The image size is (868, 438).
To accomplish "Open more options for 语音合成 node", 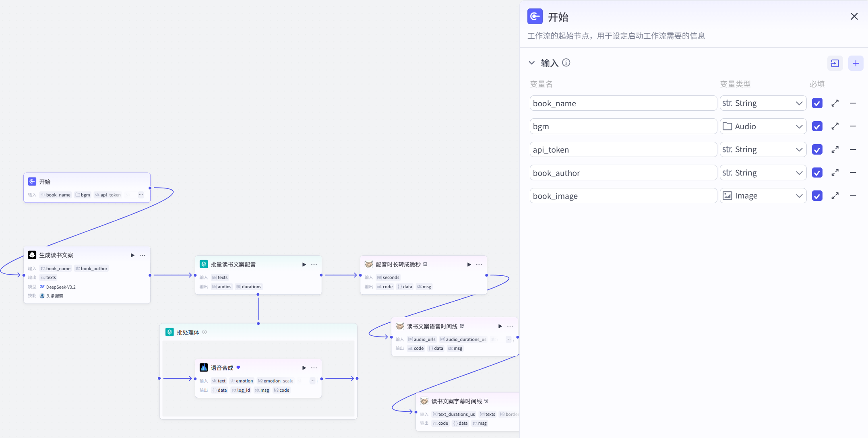I will coord(314,368).
